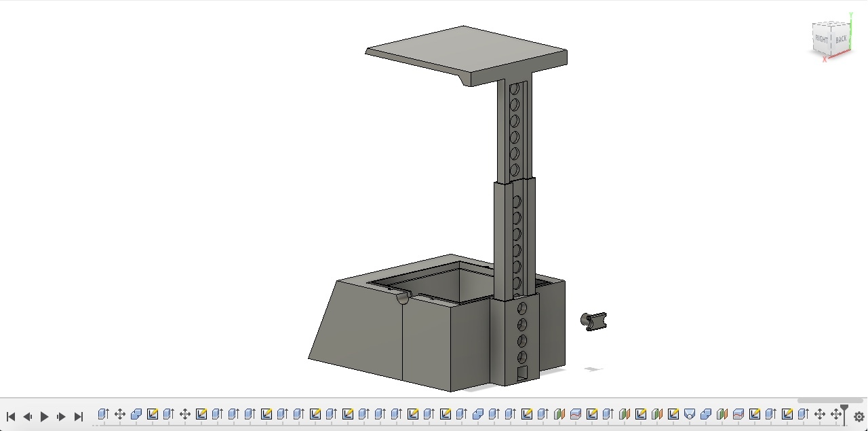Jump to the end of the timeline
The width and height of the screenshot is (868, 431).
(79, 417)
